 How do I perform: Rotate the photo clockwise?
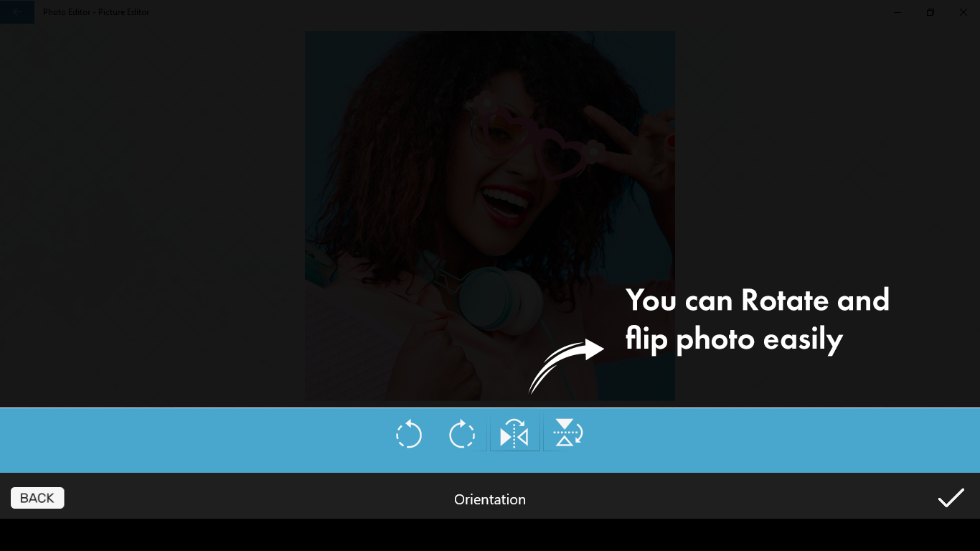tap(462, 434)
